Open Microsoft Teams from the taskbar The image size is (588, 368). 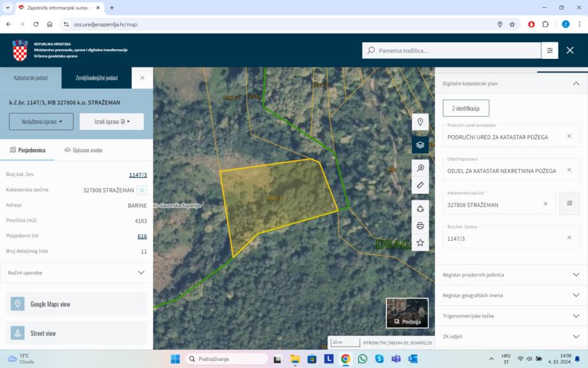click(x=396, y=359)
